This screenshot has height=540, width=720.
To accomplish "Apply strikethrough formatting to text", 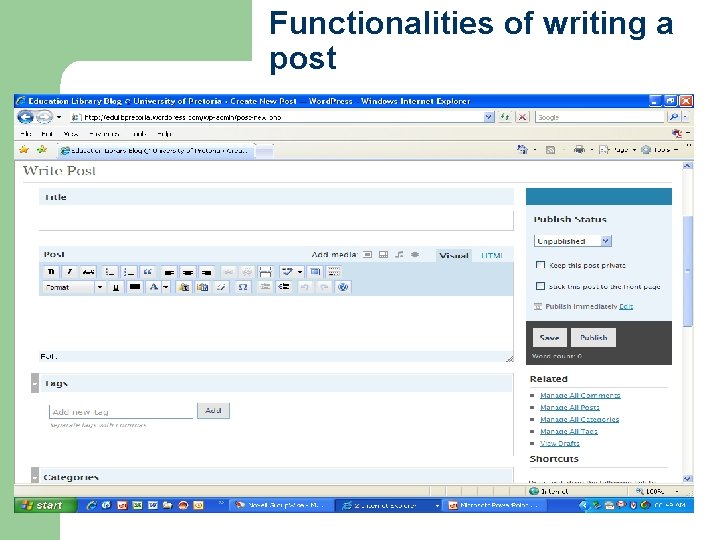I will [89, 272].
